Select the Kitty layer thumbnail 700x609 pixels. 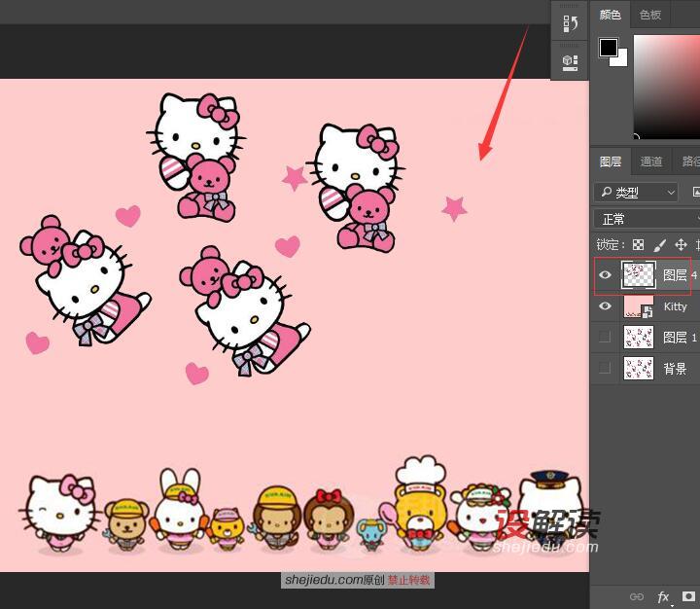click(x=638, y=306)
